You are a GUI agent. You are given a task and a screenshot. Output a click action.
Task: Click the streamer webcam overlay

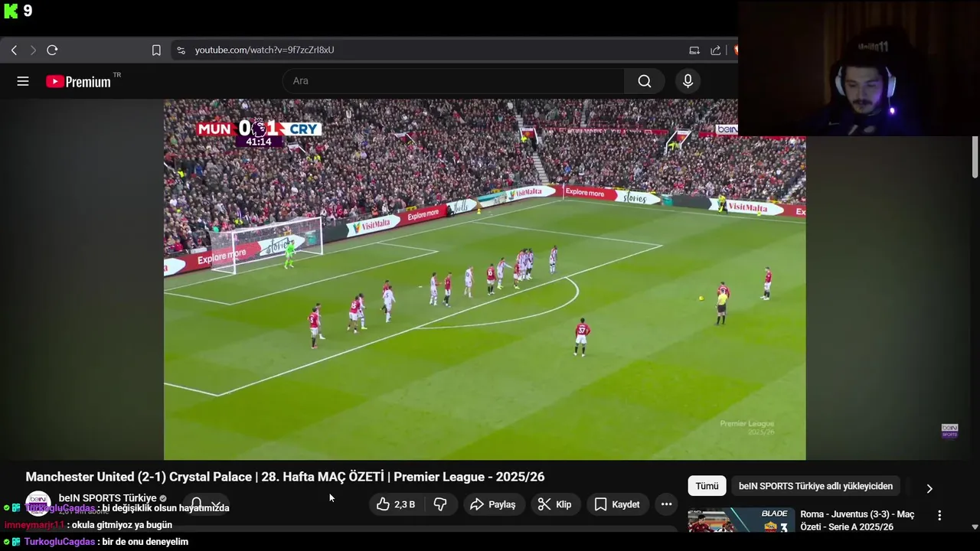[x=859, y=68]
